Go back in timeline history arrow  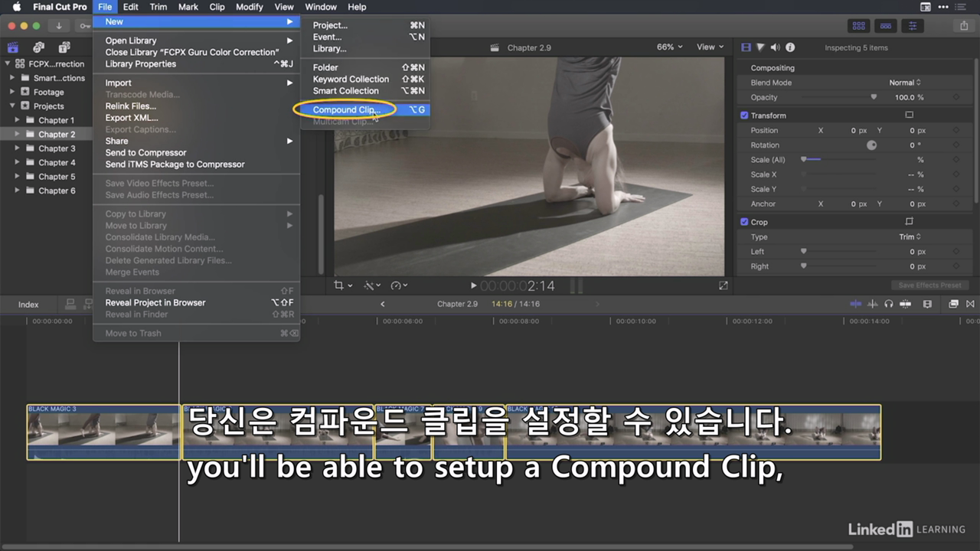coord(383,304)
